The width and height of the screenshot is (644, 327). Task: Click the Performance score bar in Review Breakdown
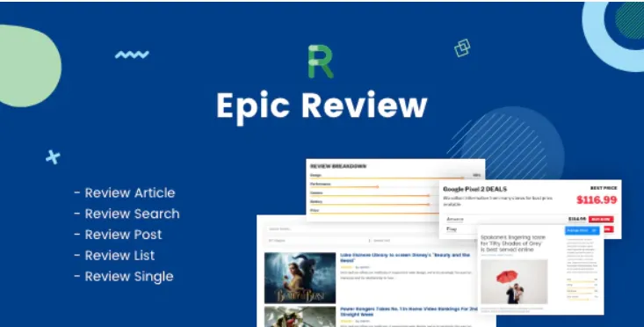pyautogui.click(x=344, y=187)
